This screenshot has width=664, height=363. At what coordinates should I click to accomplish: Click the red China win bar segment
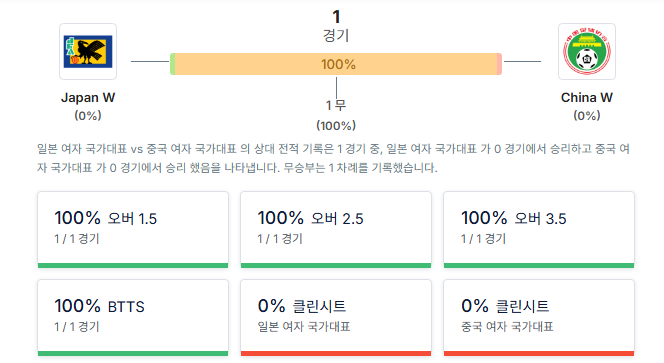[x=500, y=64]
